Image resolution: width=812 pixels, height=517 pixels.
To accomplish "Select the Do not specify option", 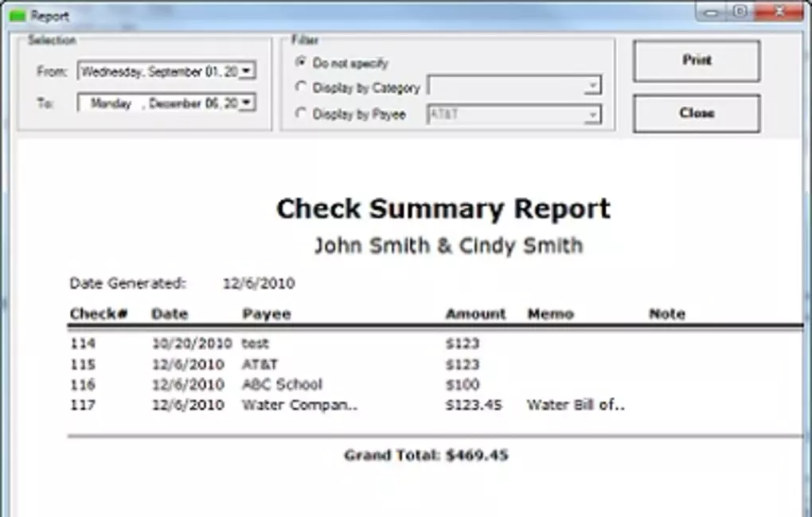I will coord(300,63).
